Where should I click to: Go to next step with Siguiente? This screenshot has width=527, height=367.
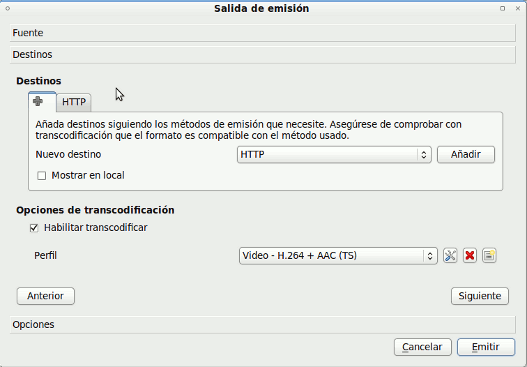click(x=480, y=296)
